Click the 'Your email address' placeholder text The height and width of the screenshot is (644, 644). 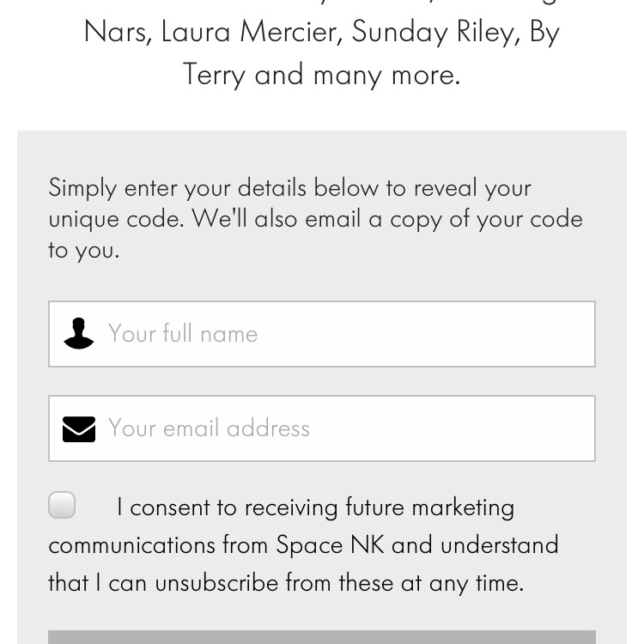209,428
